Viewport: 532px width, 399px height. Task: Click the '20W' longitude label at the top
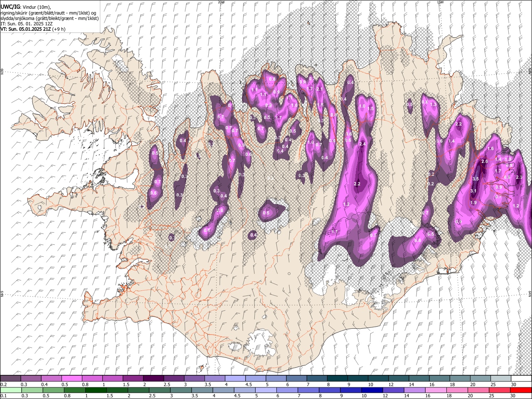pyautogui.click(x=221, y=2)
